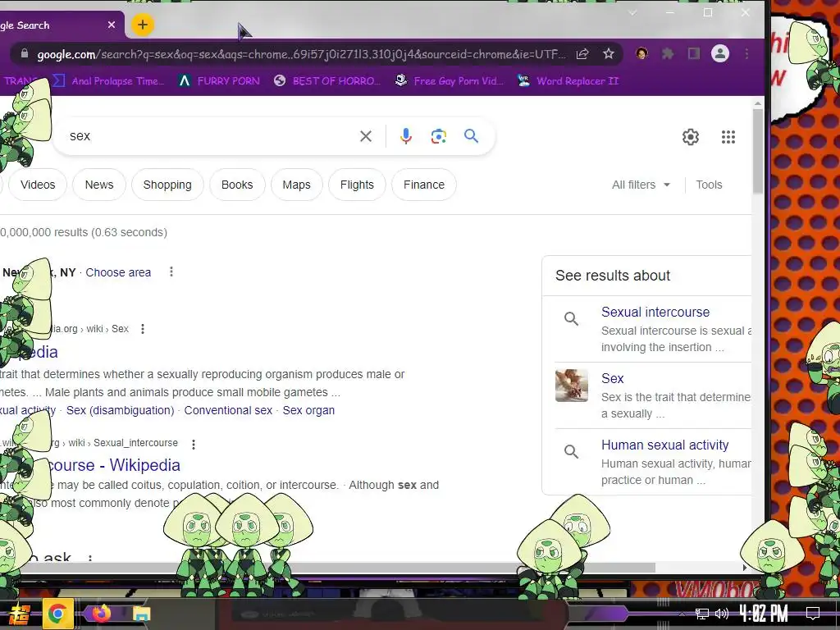Open the Windows Start button
This screenshot has width=840, height=630.
pos(20,614)
